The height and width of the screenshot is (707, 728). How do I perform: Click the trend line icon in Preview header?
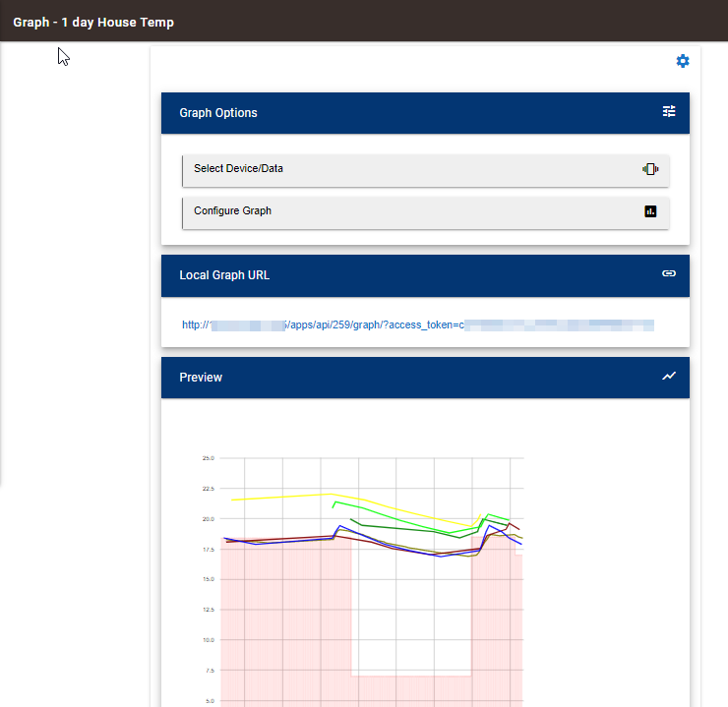click(669, 377)
